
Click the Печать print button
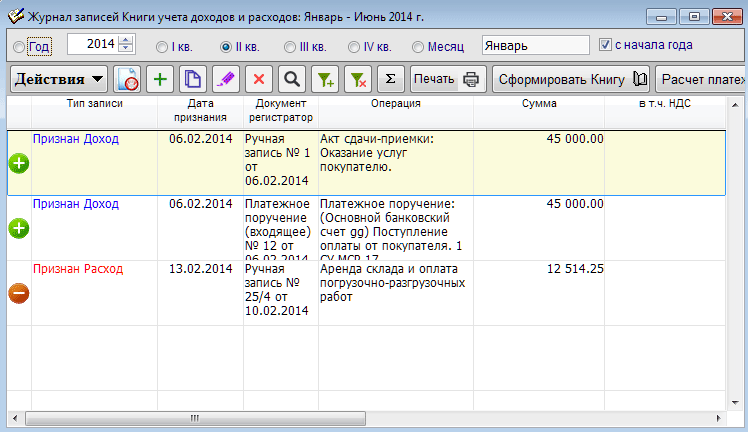coord(448,79)
